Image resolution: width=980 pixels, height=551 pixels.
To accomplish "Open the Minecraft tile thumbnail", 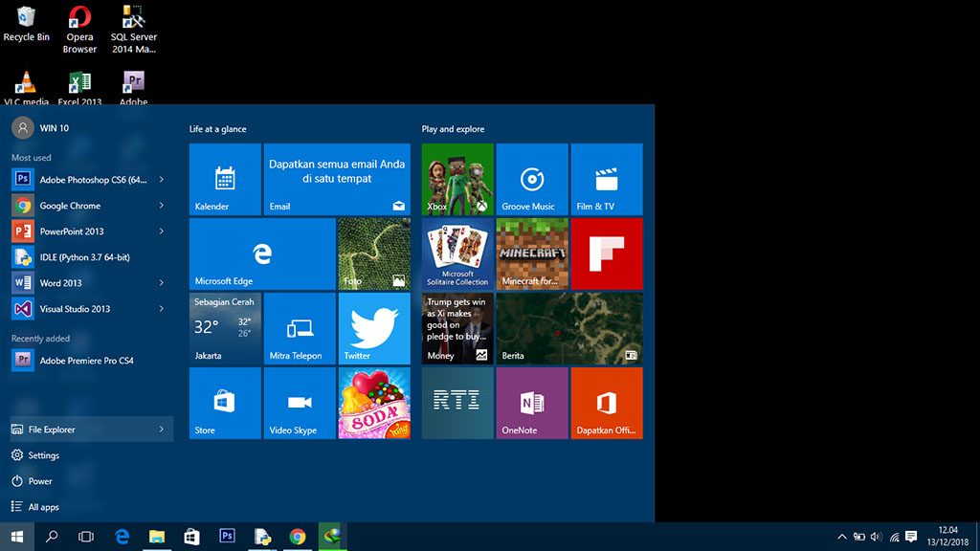I will tap(532, 253).
